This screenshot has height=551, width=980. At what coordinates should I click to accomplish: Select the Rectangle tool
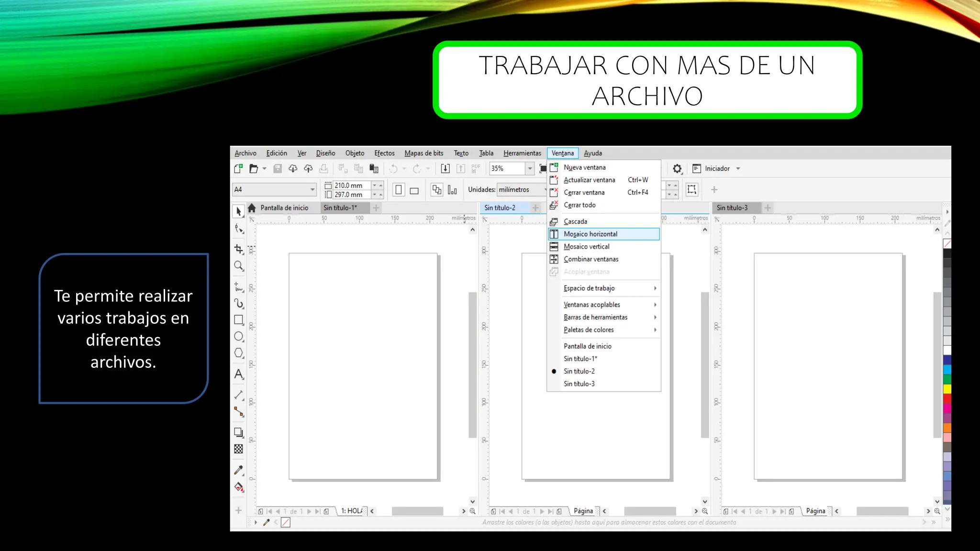pos(239,320)
